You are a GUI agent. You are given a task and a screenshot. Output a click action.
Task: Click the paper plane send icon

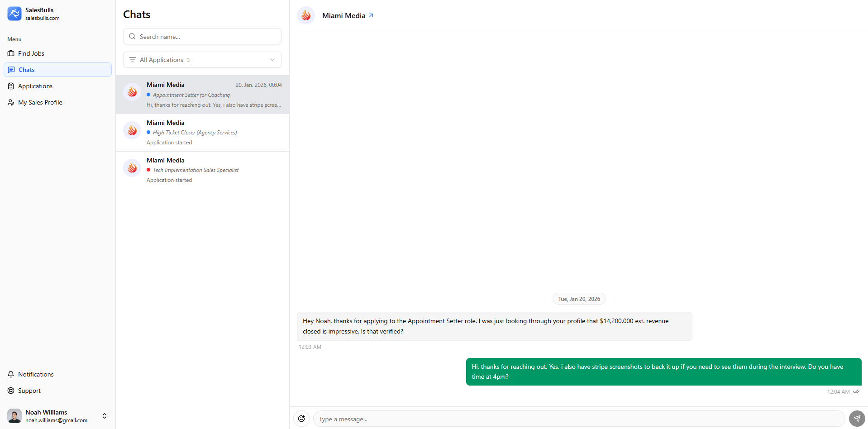tap(857, 419)
